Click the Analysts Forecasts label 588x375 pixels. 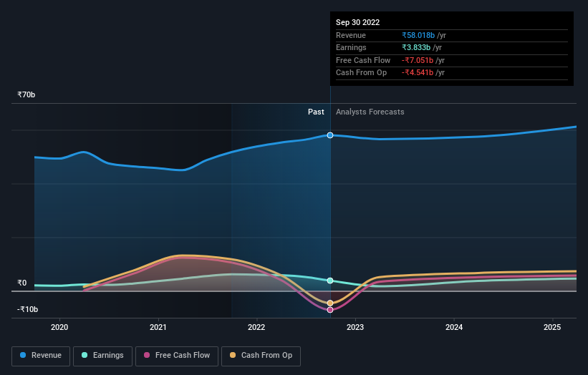(370, 112)
